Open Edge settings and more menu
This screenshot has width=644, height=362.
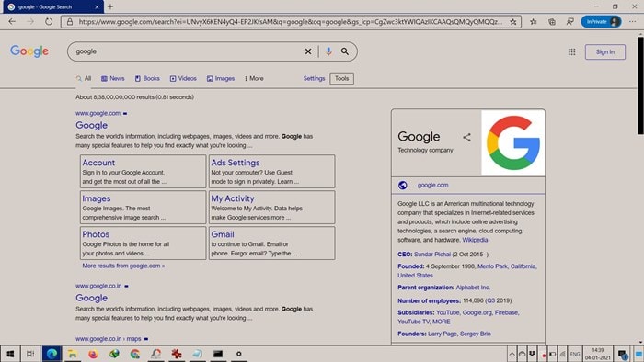633,22
